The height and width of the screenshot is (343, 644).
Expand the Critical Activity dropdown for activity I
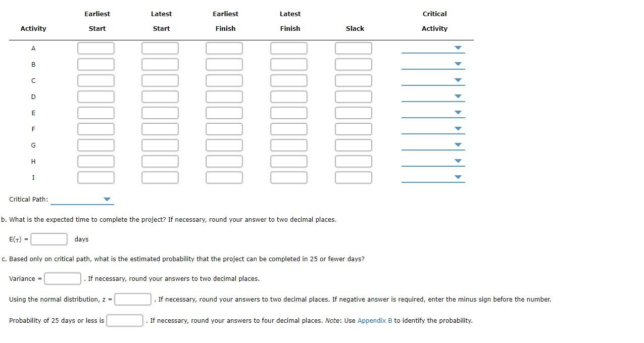pos(457,177)
